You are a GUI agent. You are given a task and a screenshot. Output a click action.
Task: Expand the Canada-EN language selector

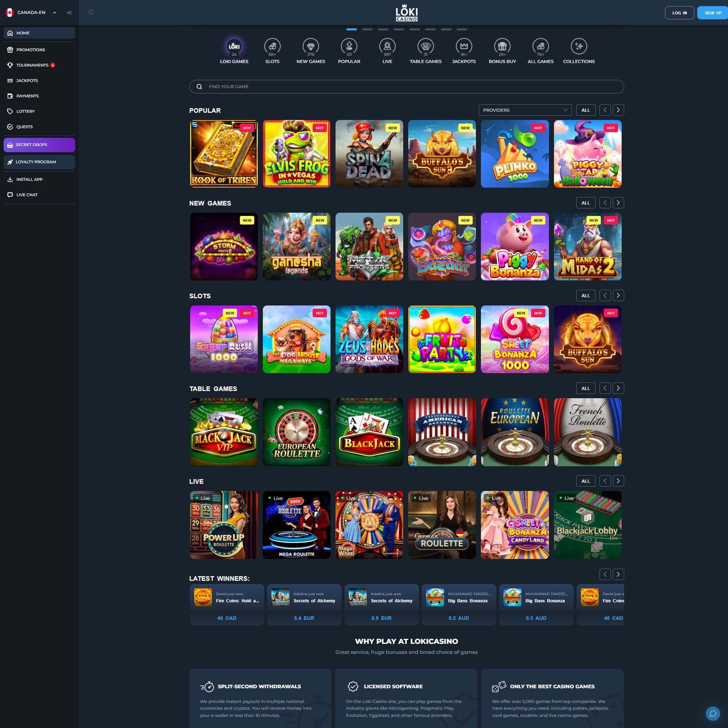coord(31,12)
